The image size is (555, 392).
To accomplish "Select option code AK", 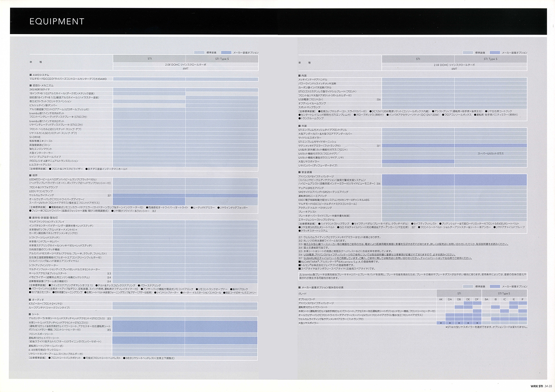I will click(441, 299).
